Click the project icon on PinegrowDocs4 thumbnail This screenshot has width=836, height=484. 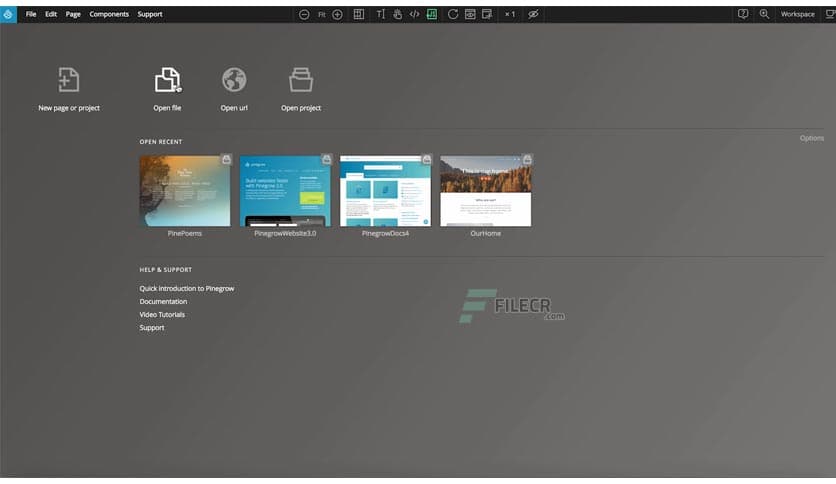click(427, 159)
